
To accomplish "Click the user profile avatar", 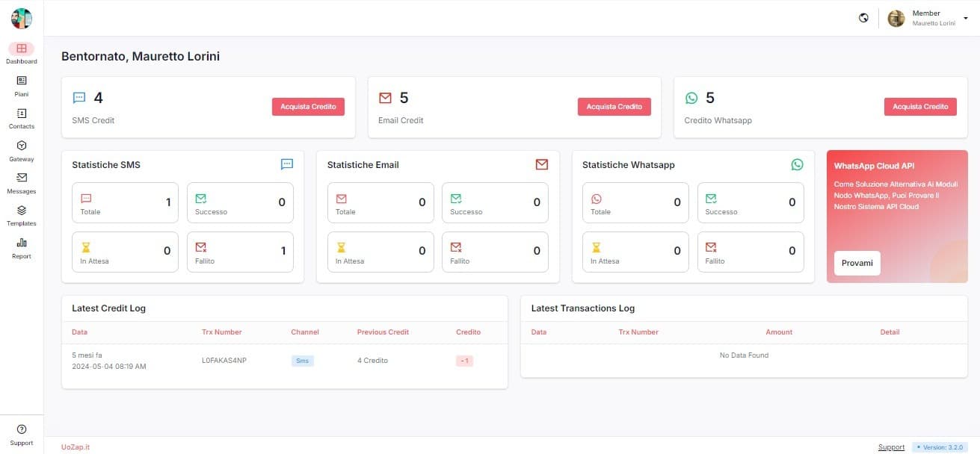I will tap(896, 19).
